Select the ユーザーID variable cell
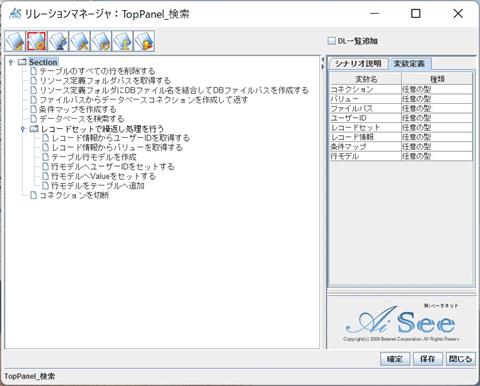Screen dimensions: 480x386 click(x=366, y=118)
